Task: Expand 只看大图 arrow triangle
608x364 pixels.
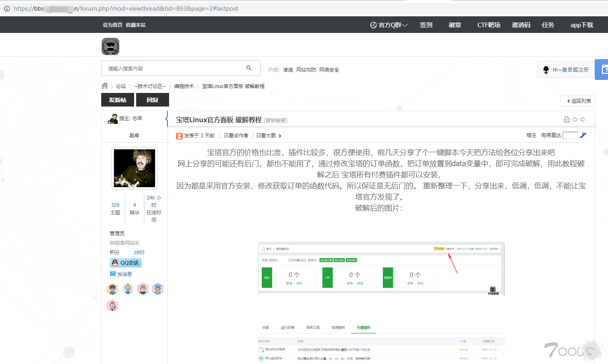Action: (x=280, y=136)
